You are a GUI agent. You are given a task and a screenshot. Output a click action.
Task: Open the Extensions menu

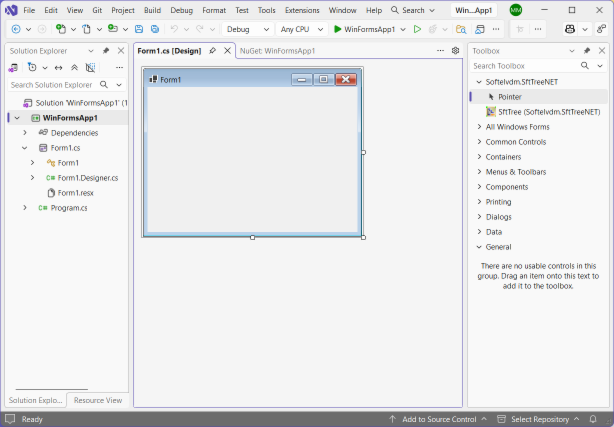point(302,10)
